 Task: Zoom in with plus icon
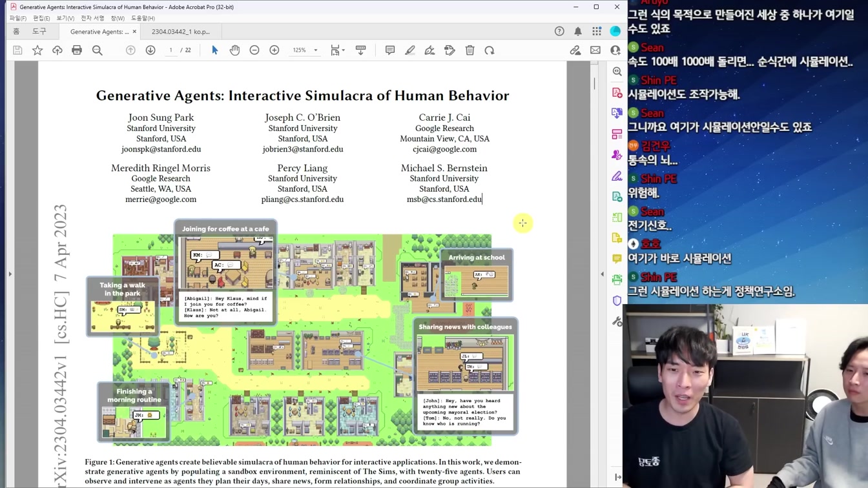[x=274, y=50]
